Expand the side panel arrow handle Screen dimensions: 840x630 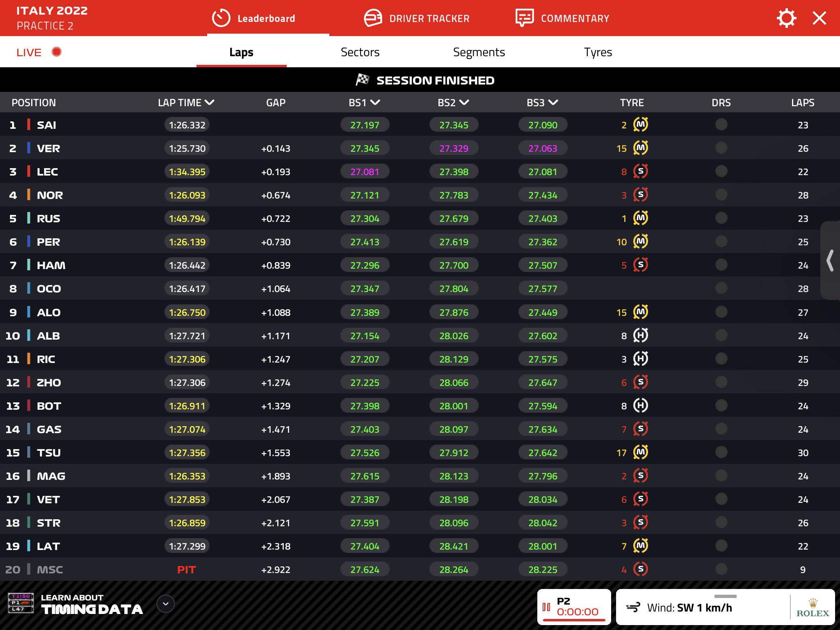830,260
